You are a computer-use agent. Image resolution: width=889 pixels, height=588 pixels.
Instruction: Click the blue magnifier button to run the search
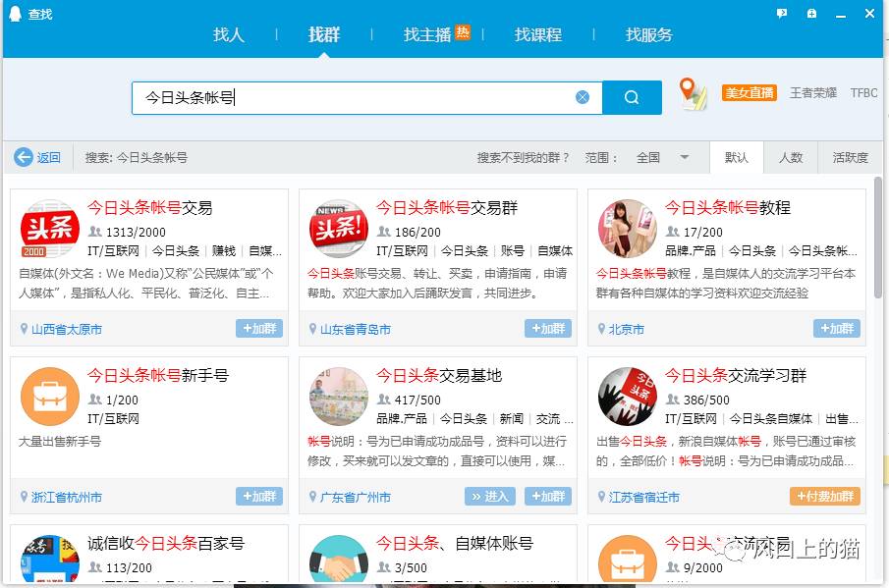click(x=630, y=98)
